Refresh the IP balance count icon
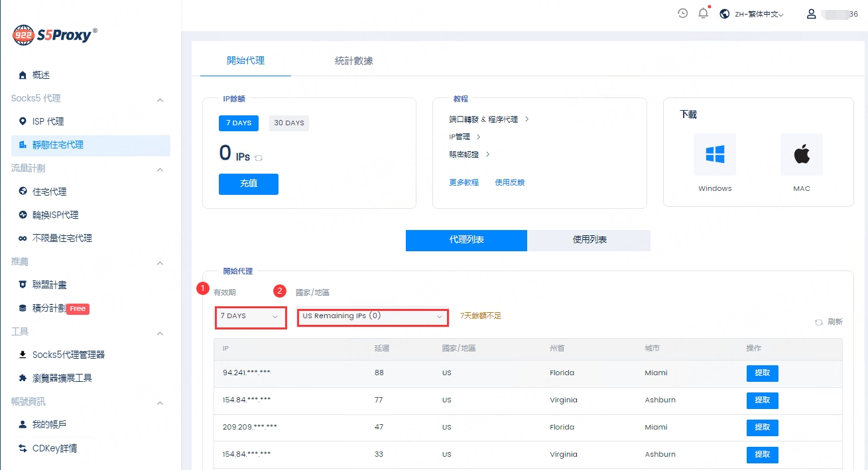868x470 pixels. coord(259,158)
